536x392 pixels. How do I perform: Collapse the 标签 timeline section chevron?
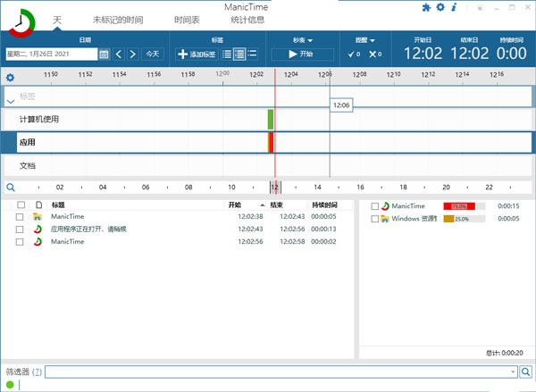pyautogui.click(x=11, y=102)
